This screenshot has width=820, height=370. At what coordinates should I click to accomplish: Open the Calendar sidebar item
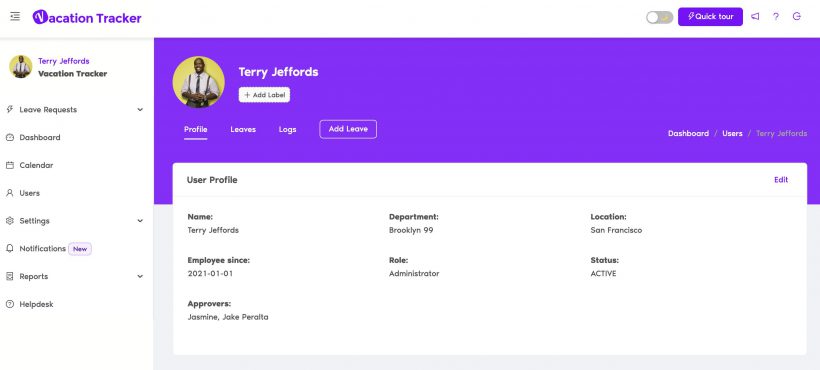(36, 165)
